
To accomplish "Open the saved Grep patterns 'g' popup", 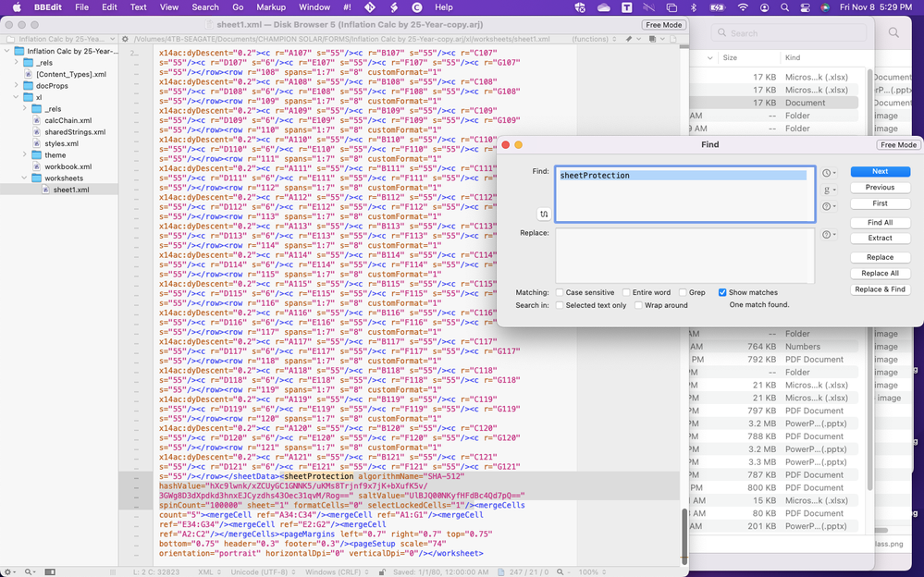I will (x=829, y=190).
